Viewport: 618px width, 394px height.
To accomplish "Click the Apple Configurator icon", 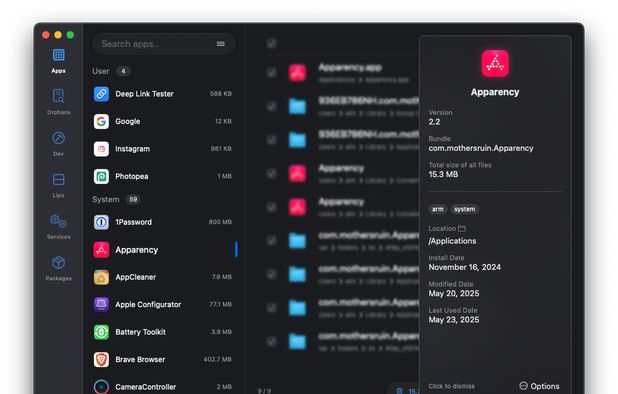I will click(x=101, y=305).
